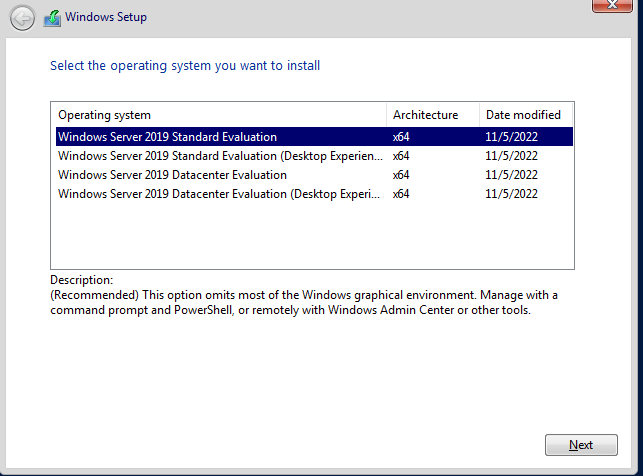The height and width of the screenshot is (476, 643).
Task: Click the date in Standard Desktop Experience row
Action: [x=512, y=156]
